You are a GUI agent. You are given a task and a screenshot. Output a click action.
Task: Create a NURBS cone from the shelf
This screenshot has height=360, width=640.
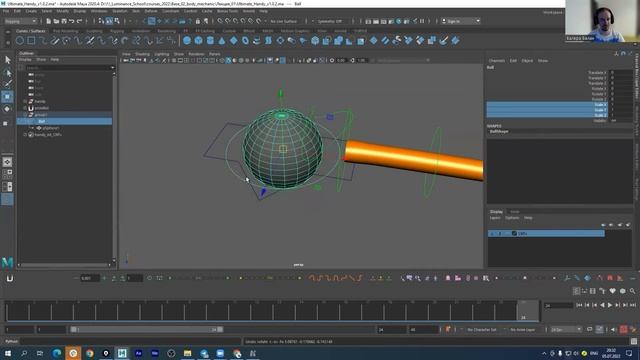222,40
